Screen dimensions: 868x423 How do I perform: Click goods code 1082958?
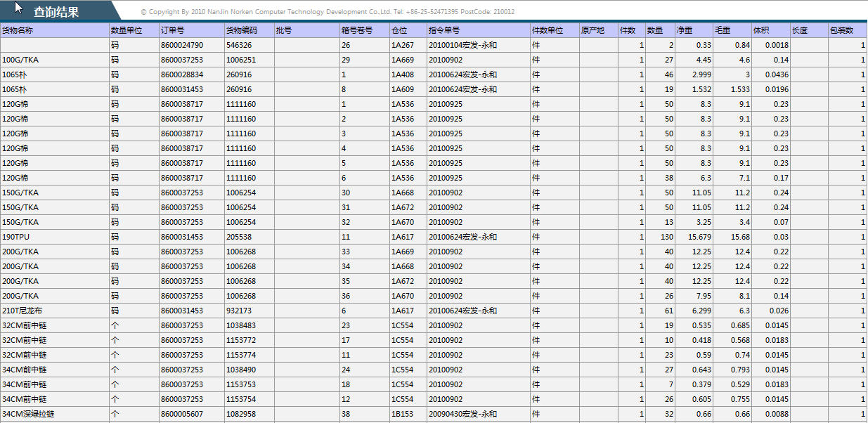pyautogui.click(x=241, y=414)
